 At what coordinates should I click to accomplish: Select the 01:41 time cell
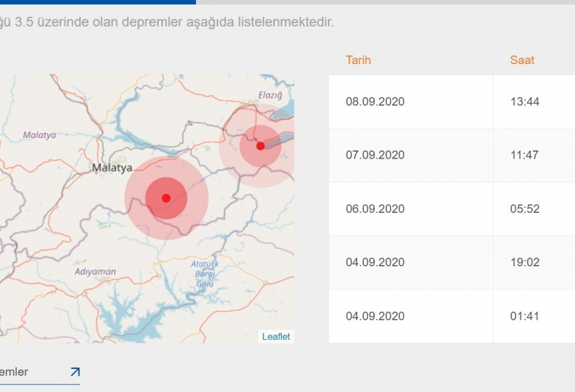[x=535, y=316]
